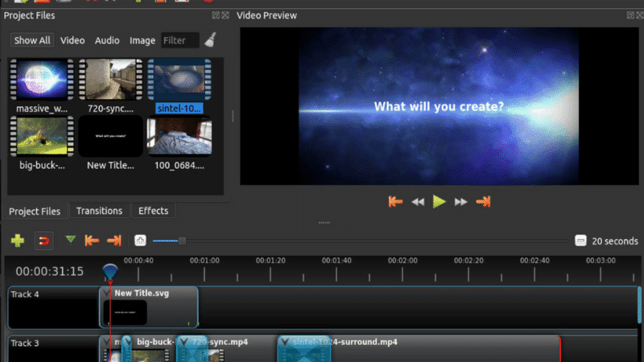Filter project files by Image
Image resolution: width=644 pixels, height=362 pixels.
[142, 40]
